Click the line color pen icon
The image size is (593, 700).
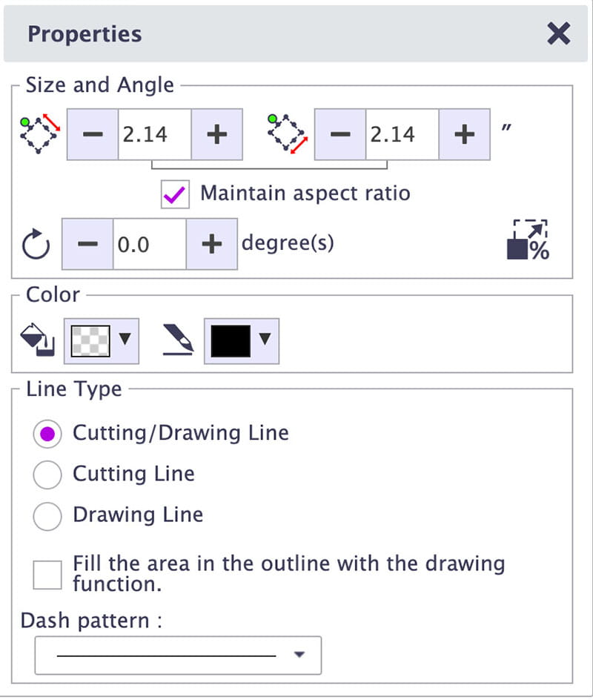(x=178, y=341)
